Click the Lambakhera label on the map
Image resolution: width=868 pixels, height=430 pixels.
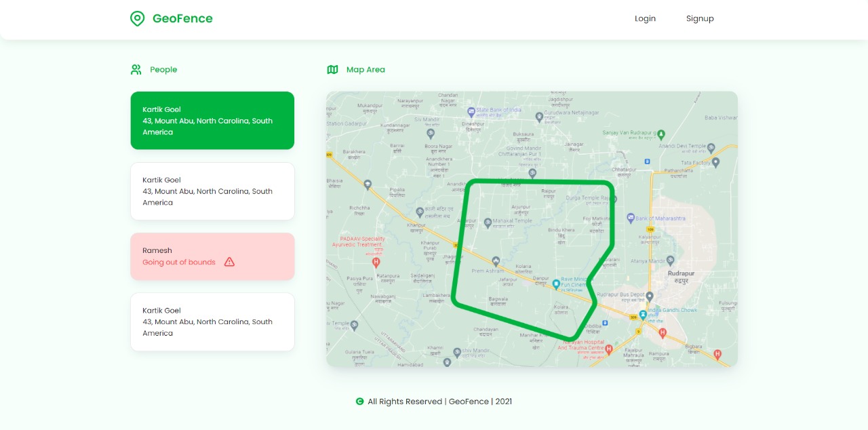pos(436,295)
